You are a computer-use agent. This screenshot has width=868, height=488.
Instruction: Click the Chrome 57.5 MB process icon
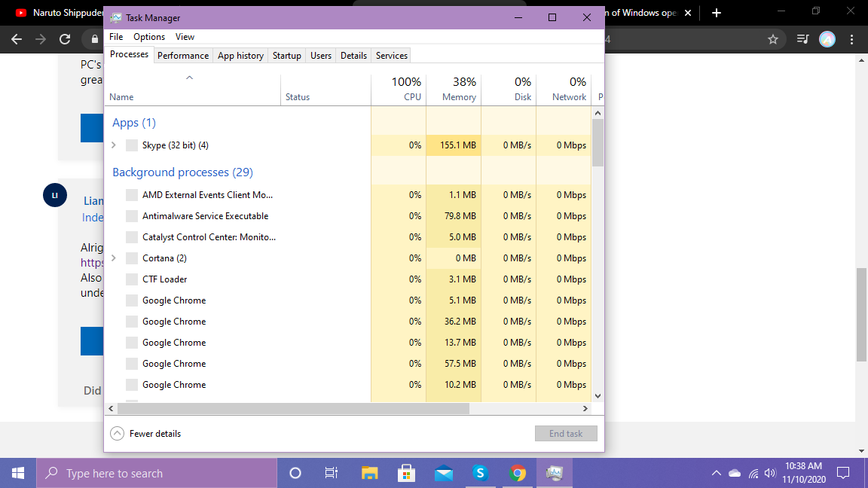tap(132, 364)
